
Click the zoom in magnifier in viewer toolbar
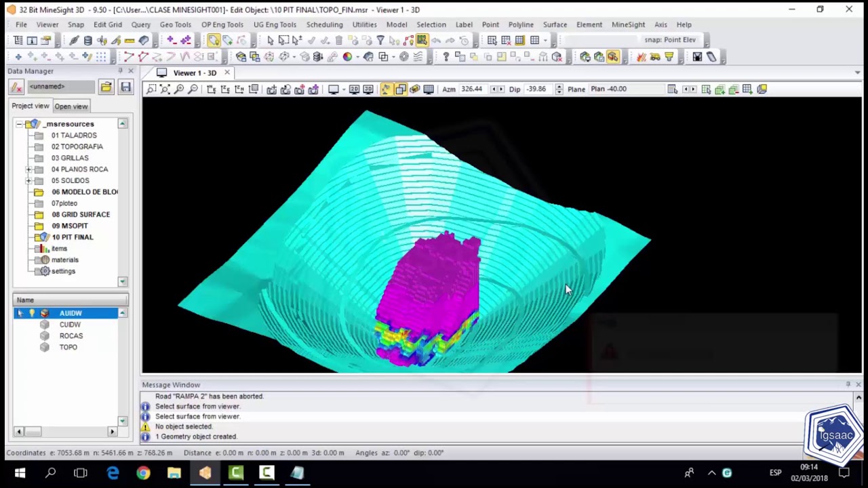click(x=179, y=89)
